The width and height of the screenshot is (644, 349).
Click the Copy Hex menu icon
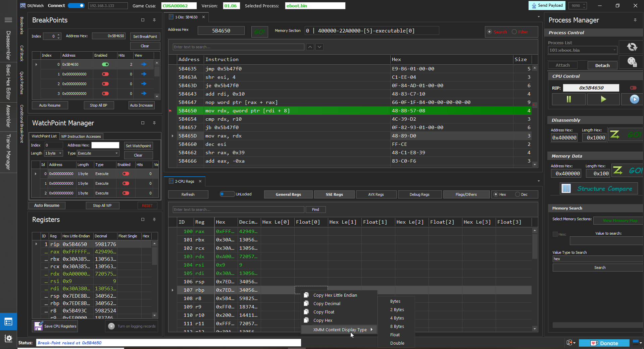[306, 320]
